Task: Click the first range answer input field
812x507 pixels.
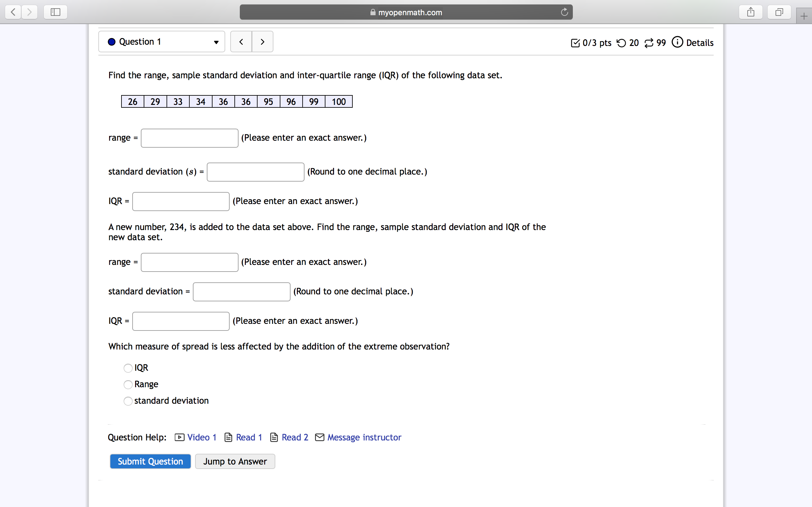Action: coord(189,138)
